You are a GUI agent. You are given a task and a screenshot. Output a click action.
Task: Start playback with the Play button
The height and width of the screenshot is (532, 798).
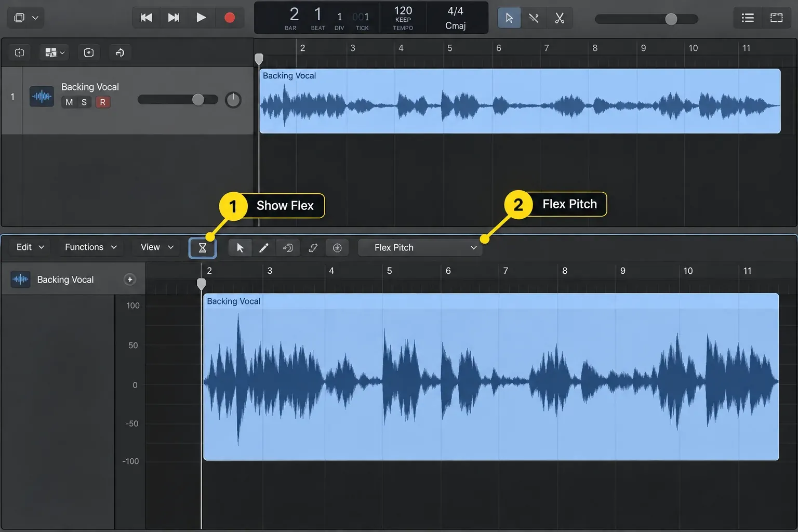201,18
